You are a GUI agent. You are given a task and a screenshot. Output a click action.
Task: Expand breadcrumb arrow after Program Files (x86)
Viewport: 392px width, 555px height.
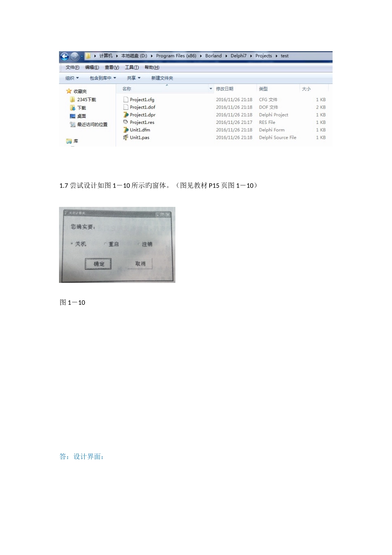(201, 56)
